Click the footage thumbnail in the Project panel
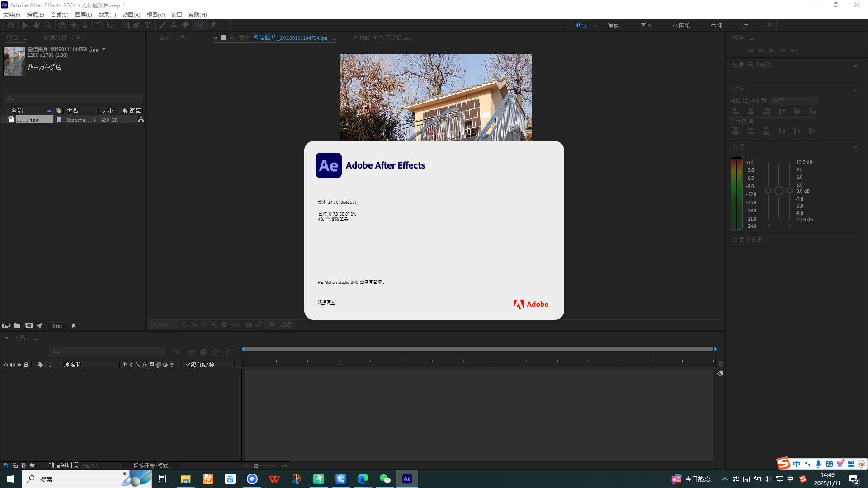Screen dimensions: 868x488 click(14, 61)
